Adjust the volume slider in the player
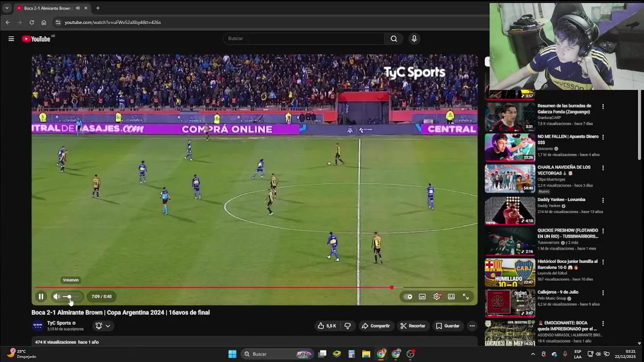This screenshot has height=362, width=644. (70, 297)
